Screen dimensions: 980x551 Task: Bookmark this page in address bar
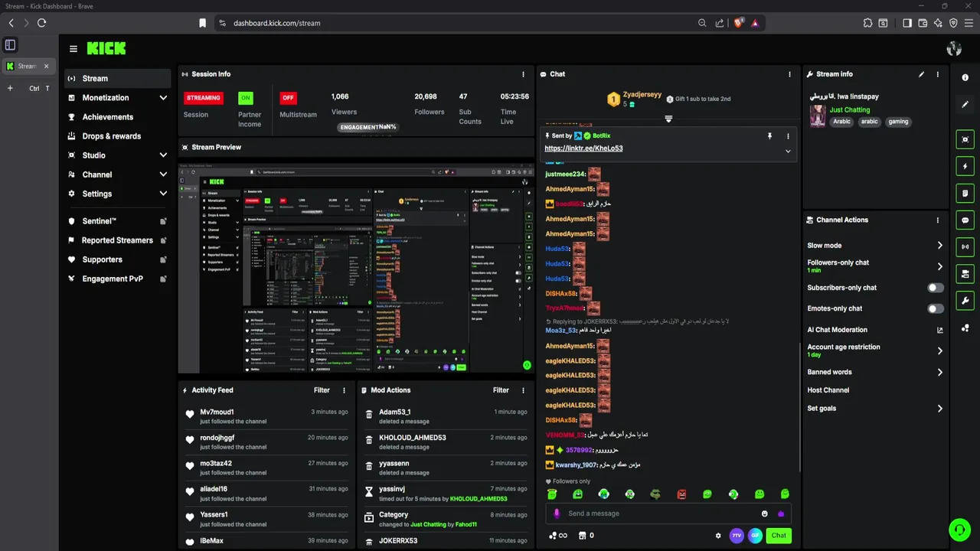coord(202,23)
